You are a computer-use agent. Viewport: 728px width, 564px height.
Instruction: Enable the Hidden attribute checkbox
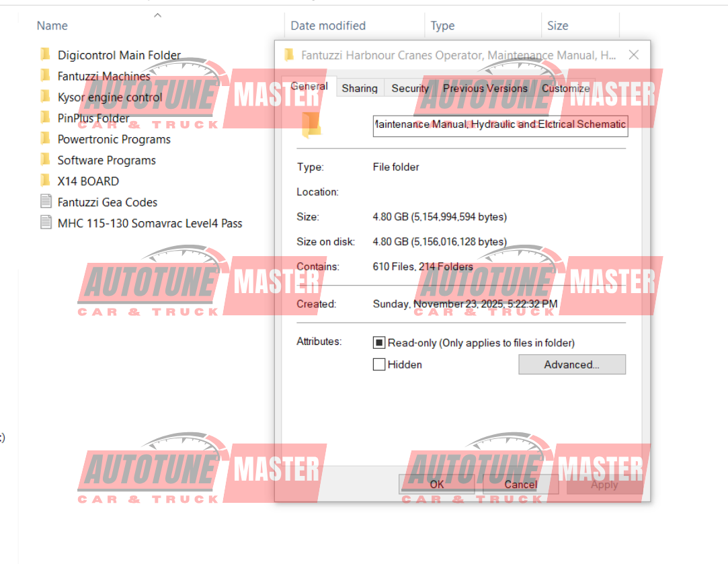click(x=379, y=364)
